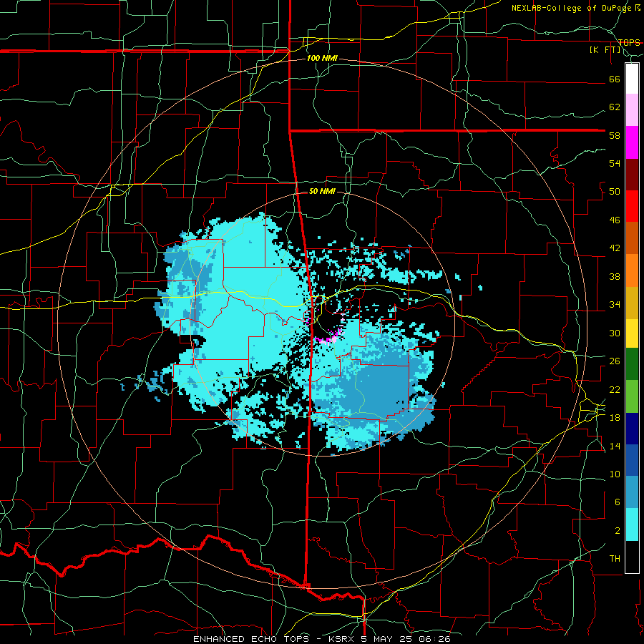Image resolution: width=644 pixels, height=644 pixels.
Task: Click the legend label 10
Action: coord(615,474)
